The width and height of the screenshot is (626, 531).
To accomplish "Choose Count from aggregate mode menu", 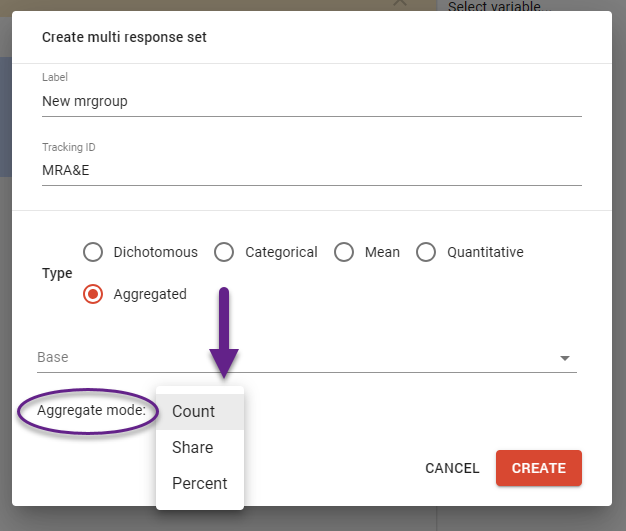I will tap(194, 411).
